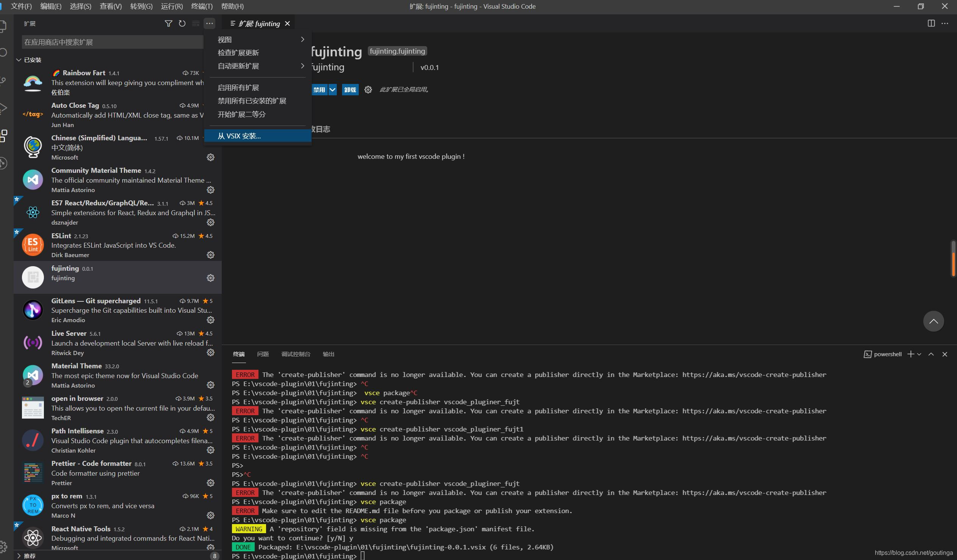
Task: Open manage gear for px to rem extension
Action: coord(210,516)
